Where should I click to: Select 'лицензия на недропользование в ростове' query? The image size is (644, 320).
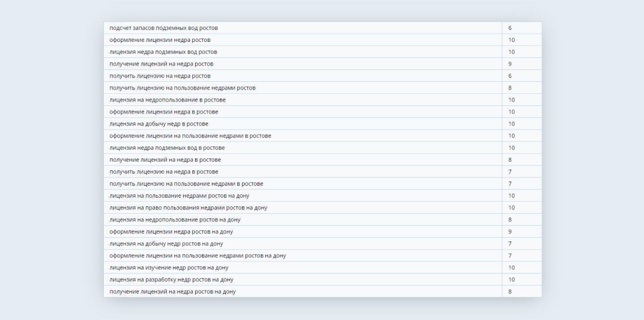click(167, 100)
